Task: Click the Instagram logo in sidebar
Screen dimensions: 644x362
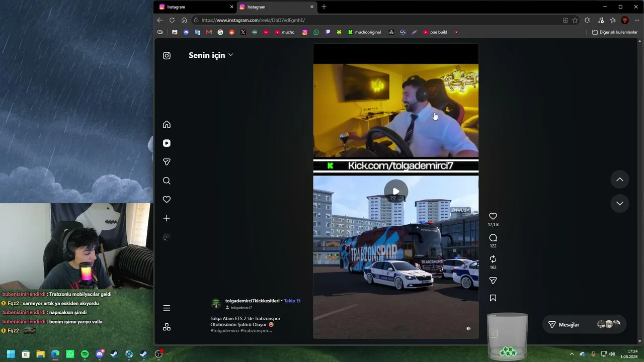Action: [167, 55]
